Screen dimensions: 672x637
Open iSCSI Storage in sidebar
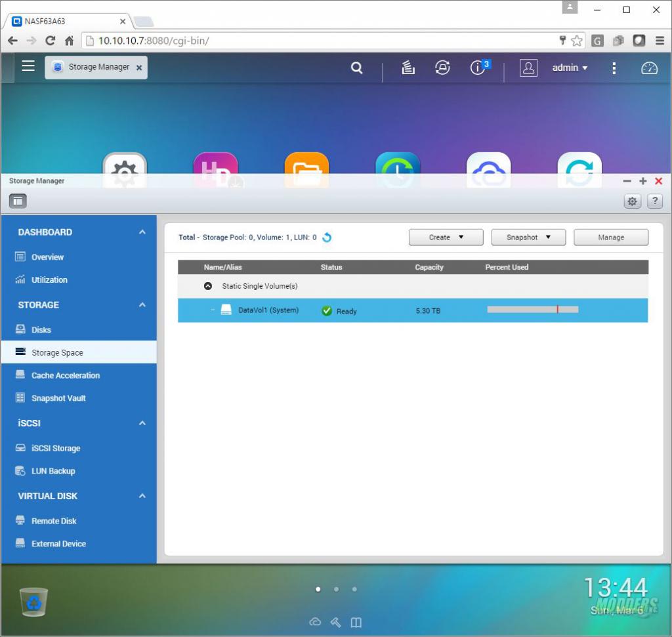tap(79, 448)
